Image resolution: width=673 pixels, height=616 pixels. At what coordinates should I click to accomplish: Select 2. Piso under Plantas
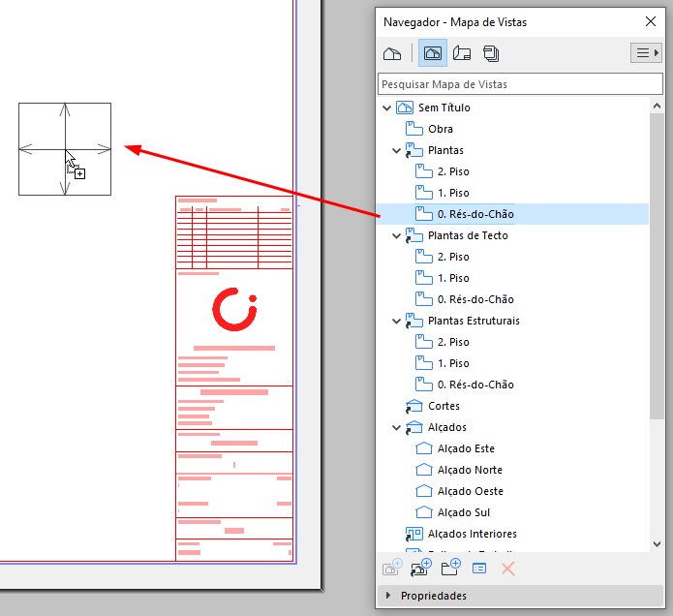(x=453, y=171)
